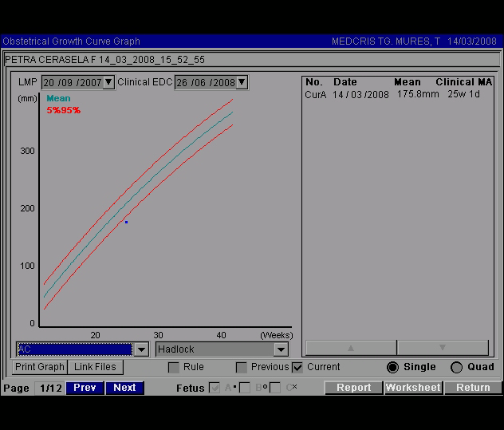
Task: Open the Worksheet tab
Action: [x=413, y=388]
